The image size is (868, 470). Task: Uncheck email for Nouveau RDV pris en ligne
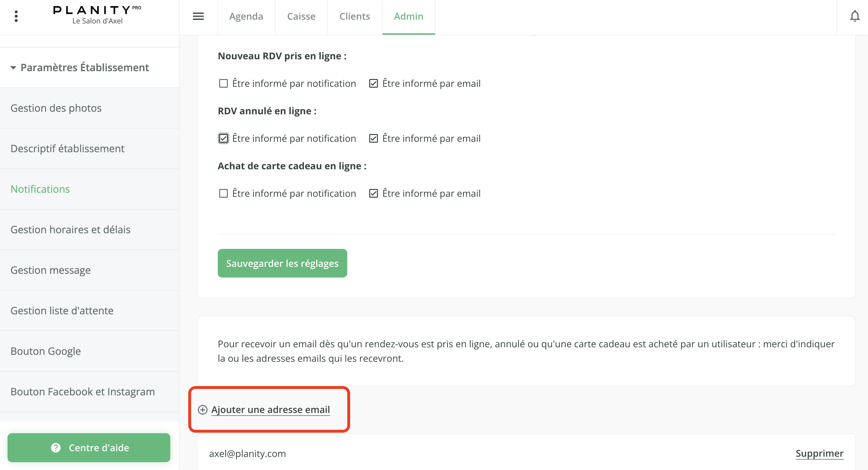373,83
